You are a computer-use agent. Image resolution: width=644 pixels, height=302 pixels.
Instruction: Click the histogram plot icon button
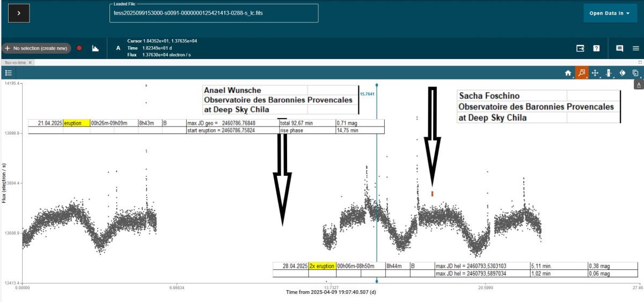(96, 48)
